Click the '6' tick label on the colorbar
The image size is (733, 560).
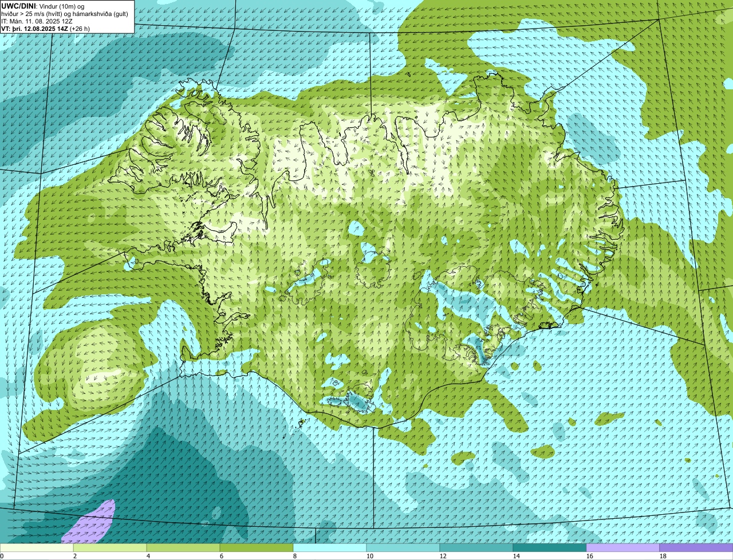point(222,556)
